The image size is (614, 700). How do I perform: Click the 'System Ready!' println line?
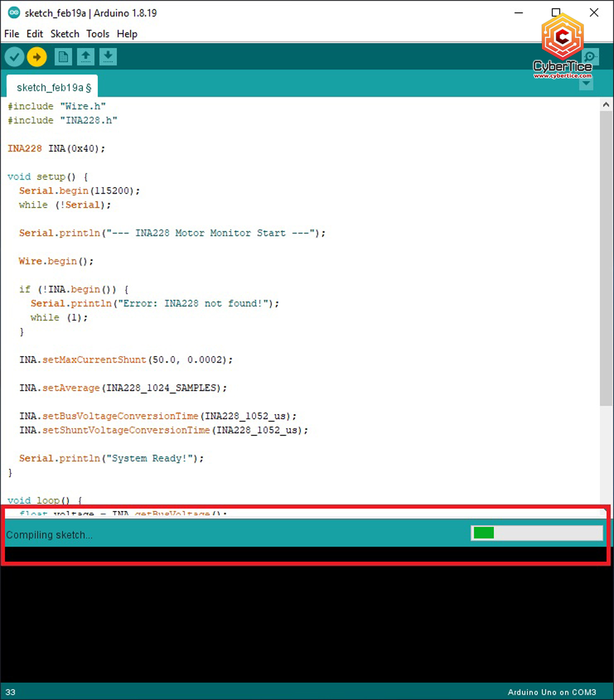click(111, 458)
